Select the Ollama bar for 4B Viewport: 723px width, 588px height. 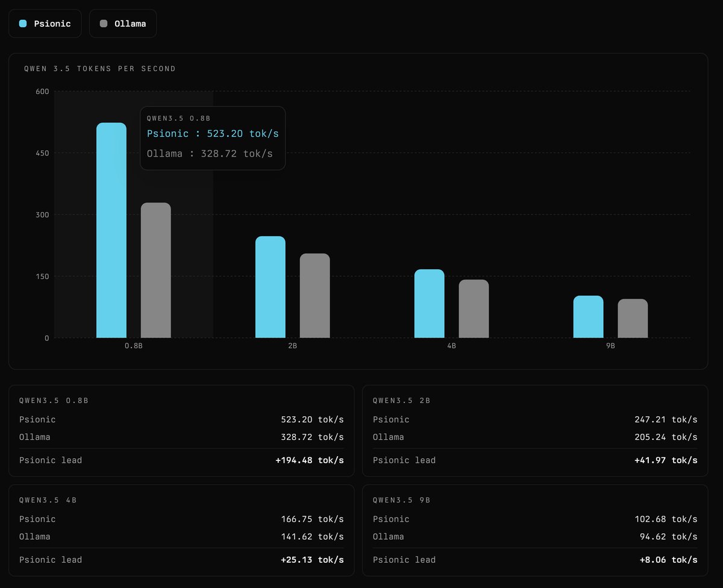[474, 309]
